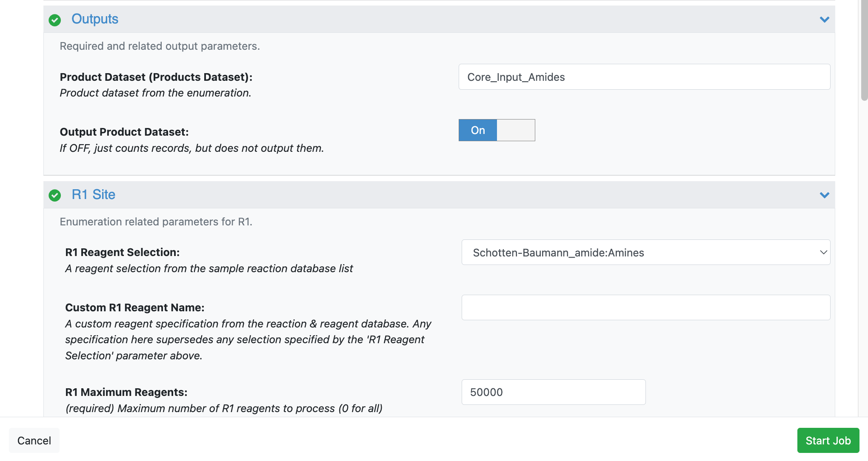Click the Outputs section title
868x461 pixels.
click(x=94, y=19)
